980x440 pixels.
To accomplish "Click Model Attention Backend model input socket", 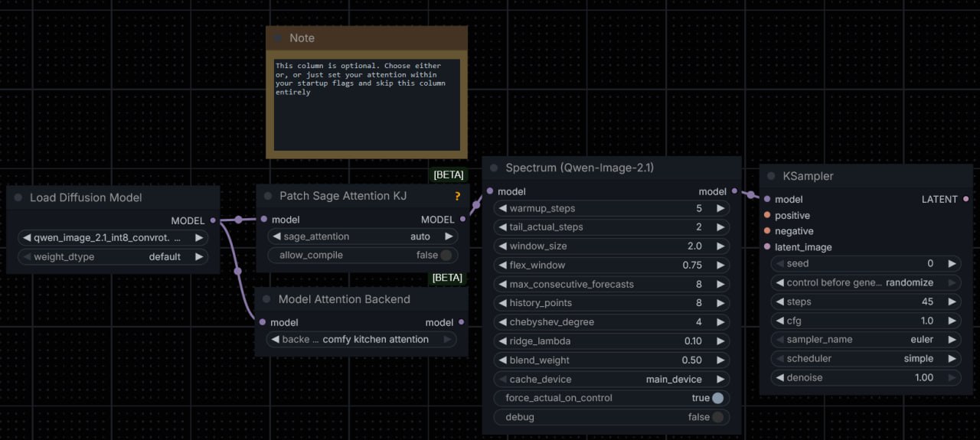I will pos(263,322).
